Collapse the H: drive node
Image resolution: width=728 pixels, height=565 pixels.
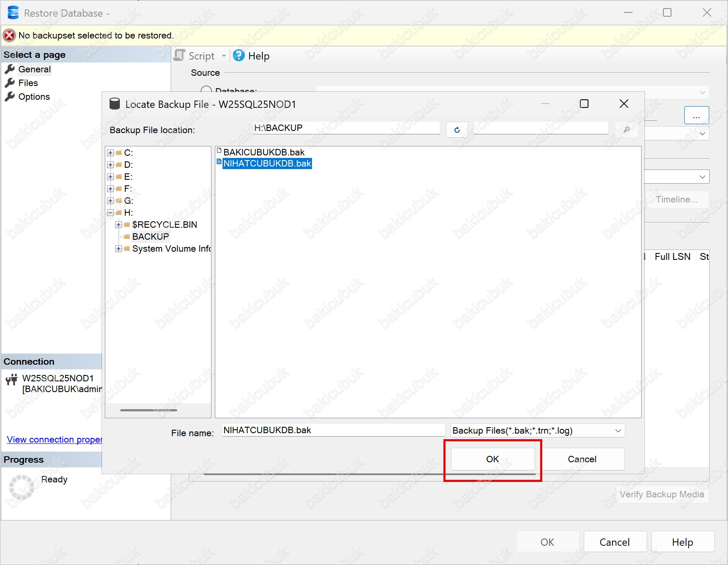[x=110, y=213]
